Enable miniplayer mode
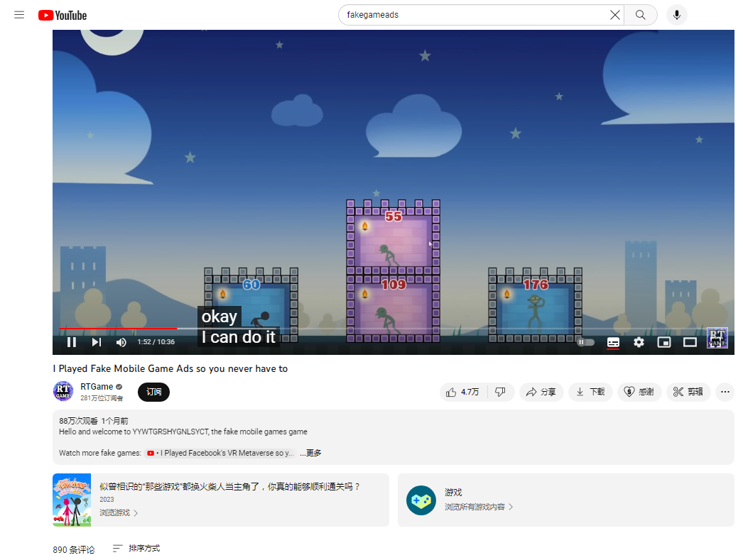This screenshot has height=560, width=743. pyautogui.click(x=664, y=342)
